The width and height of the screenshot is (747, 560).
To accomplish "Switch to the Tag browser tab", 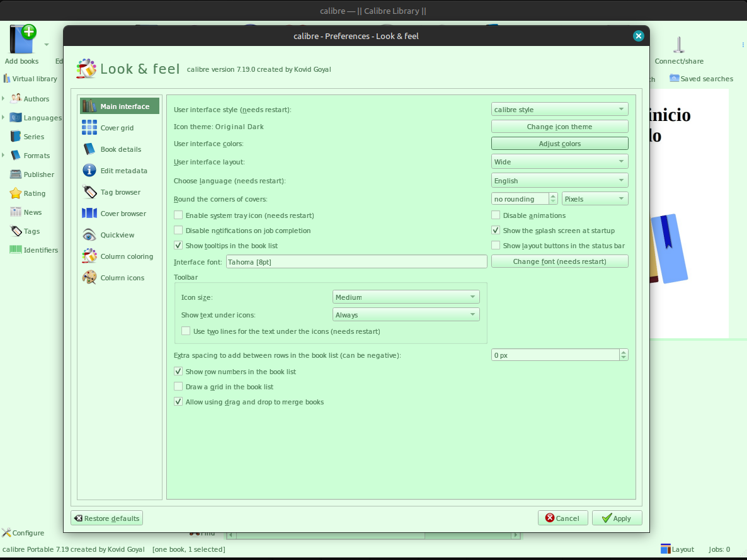I will 120,192.
